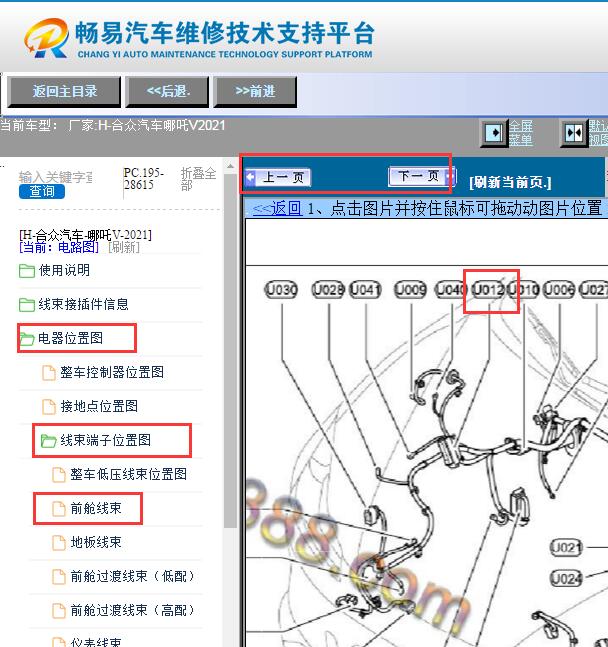Click 折叠全部 to collapse tree
This screenshot has height=647, width=608.
(199, 179)
